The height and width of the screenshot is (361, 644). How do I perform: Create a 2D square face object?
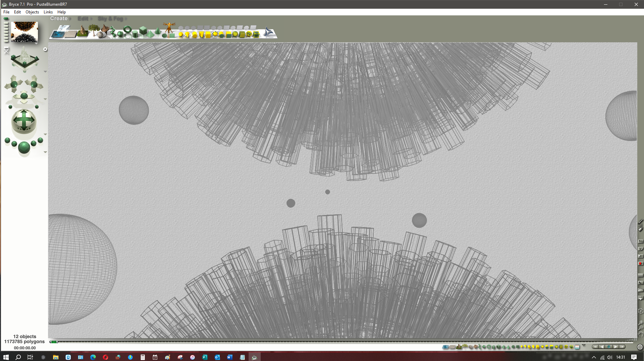click(172, 35)
